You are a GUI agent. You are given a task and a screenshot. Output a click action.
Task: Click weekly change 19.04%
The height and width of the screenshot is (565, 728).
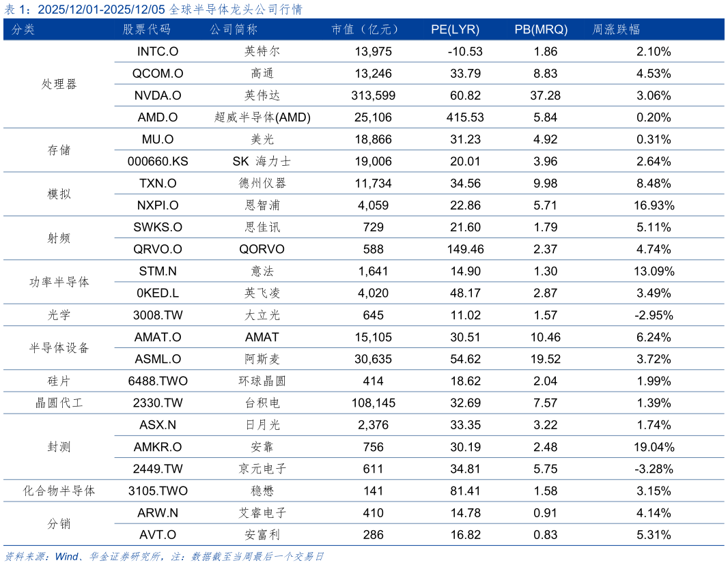point(654,447)
